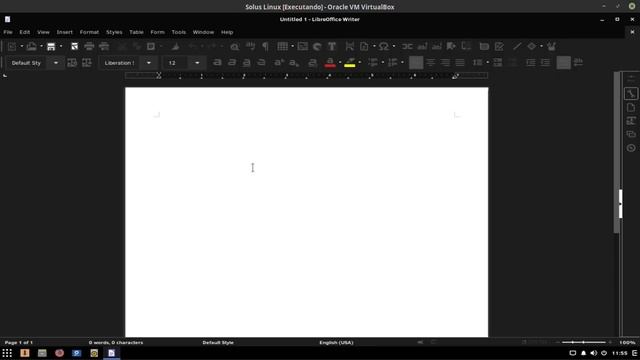Open the Save icon's dropdown arrow
Screen dimensions: 640x360
(x=61, y=47)
